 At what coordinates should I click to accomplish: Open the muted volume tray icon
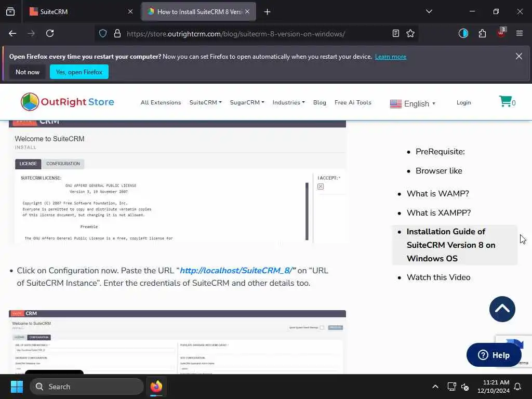pyautogui.click(x=465, y=387)
